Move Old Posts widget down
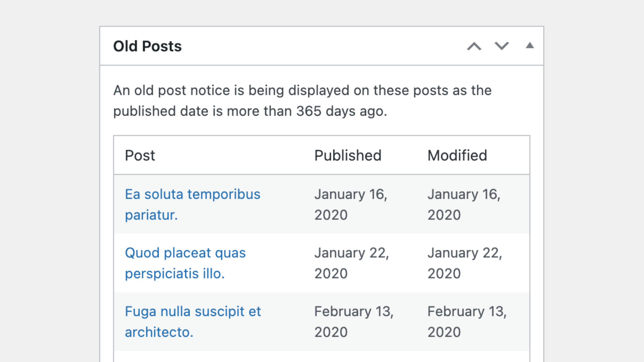This screenshot has height=362, width=644. coord(502,46)
